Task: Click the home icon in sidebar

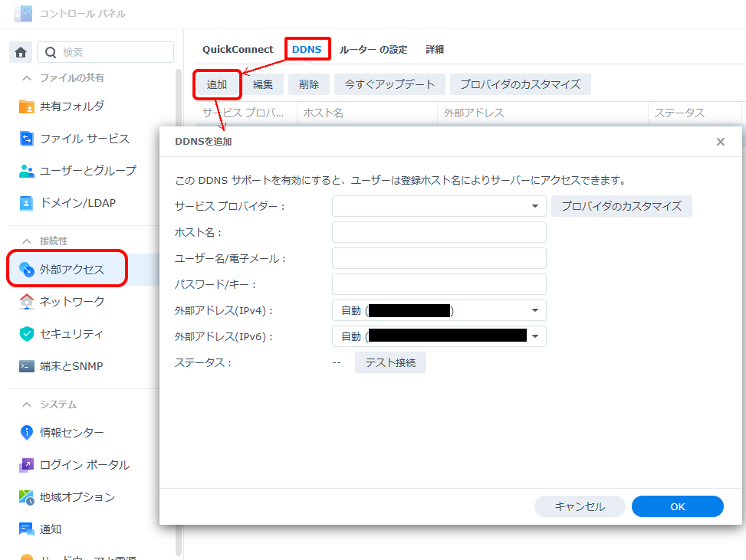Action: 21,52
